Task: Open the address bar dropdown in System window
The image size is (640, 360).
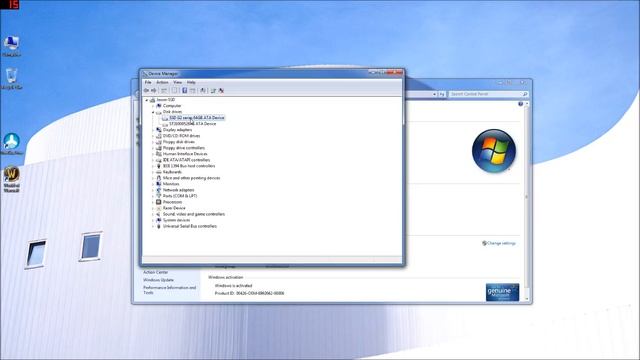Action: click(x=434, y=94)
